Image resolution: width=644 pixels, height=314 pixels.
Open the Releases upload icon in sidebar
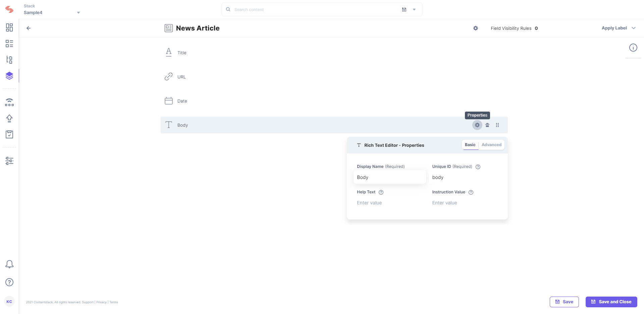[x=9, y=118]
